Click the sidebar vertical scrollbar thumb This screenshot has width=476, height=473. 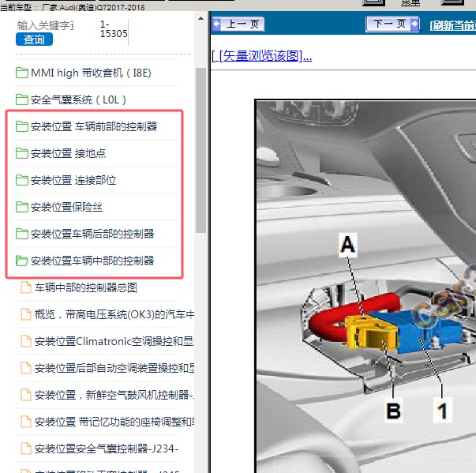(201, 151)
